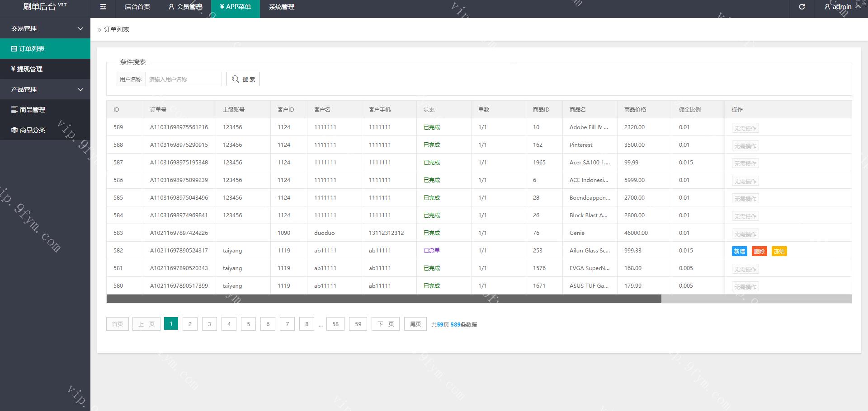
Task: Open the admin user menu
Action: pos(841,7)
